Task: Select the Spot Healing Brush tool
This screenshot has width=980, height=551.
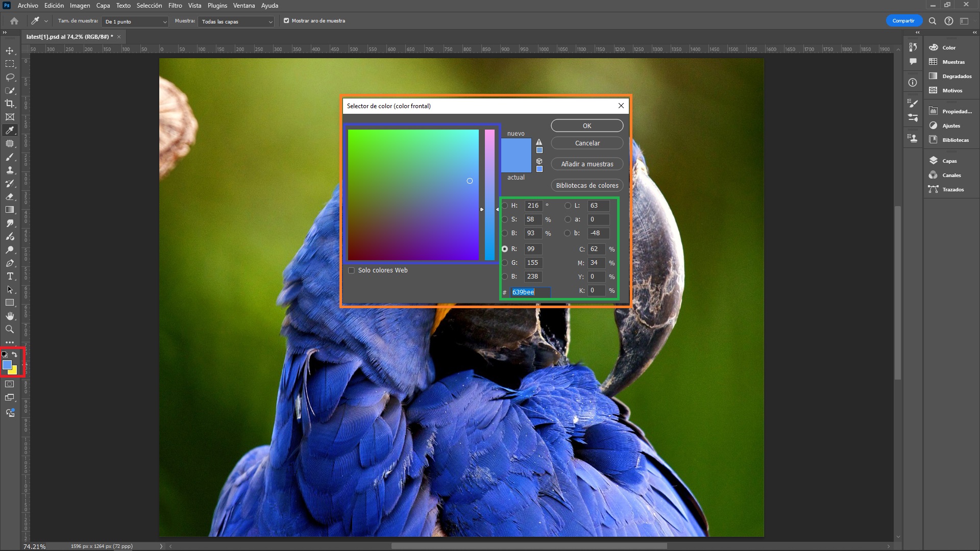Action: pos(10,144)
